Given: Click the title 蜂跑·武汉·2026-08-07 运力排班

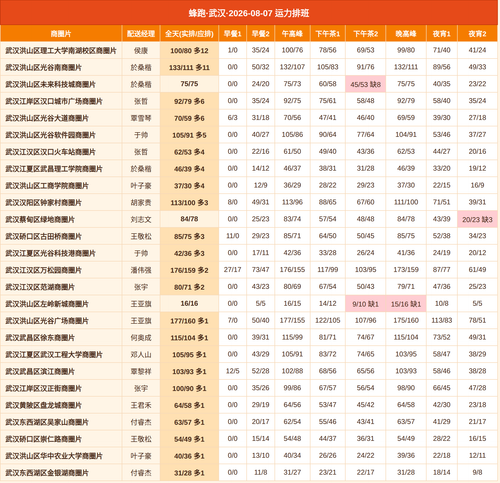Looking at the screenshot, I should click(249, 13).
